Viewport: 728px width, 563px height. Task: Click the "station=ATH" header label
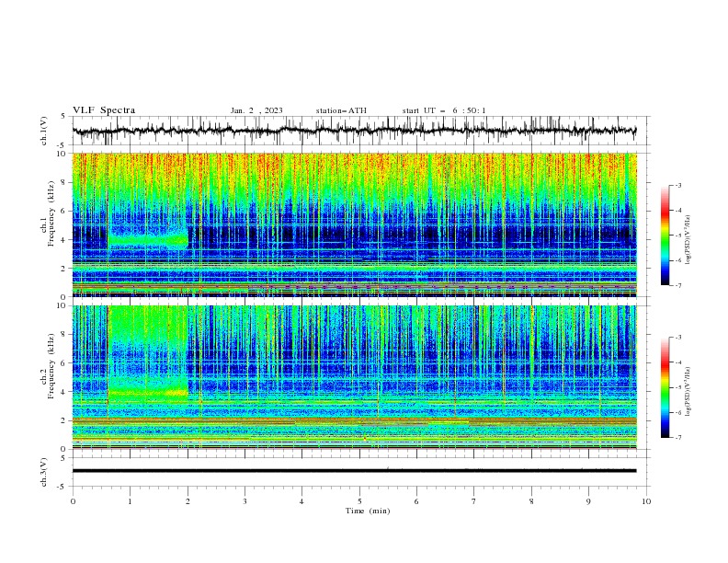click(341, 110)
